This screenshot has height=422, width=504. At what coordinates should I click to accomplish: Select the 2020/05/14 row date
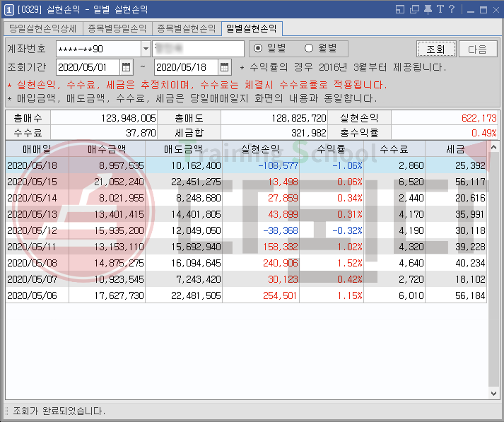[32, 198]
